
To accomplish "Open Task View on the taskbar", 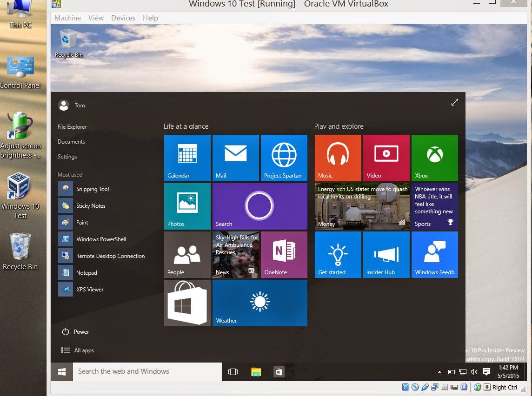I will pyautogui.click(x=233, y=372).
